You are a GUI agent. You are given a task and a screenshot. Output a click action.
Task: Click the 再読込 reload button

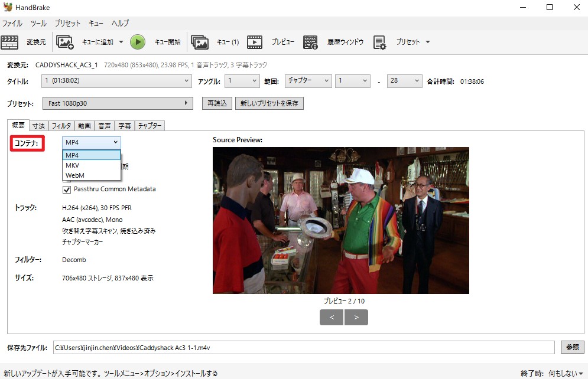coord(217,103)
